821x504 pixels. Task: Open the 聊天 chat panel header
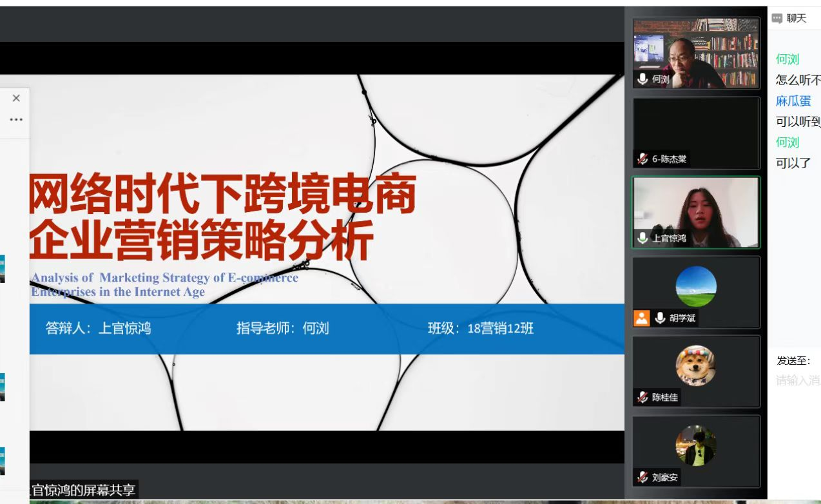[797, 18]
